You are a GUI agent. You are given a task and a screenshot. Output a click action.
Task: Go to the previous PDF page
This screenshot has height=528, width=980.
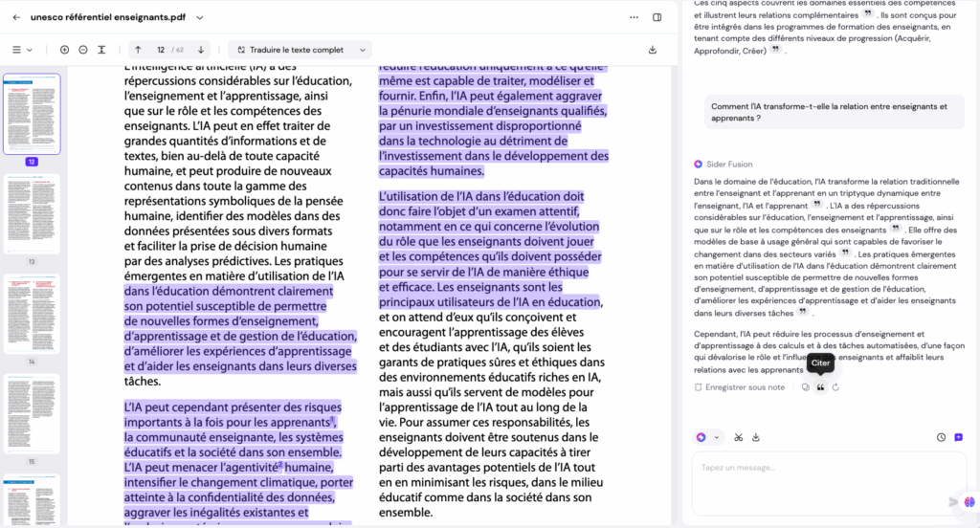tap(138, 50)
